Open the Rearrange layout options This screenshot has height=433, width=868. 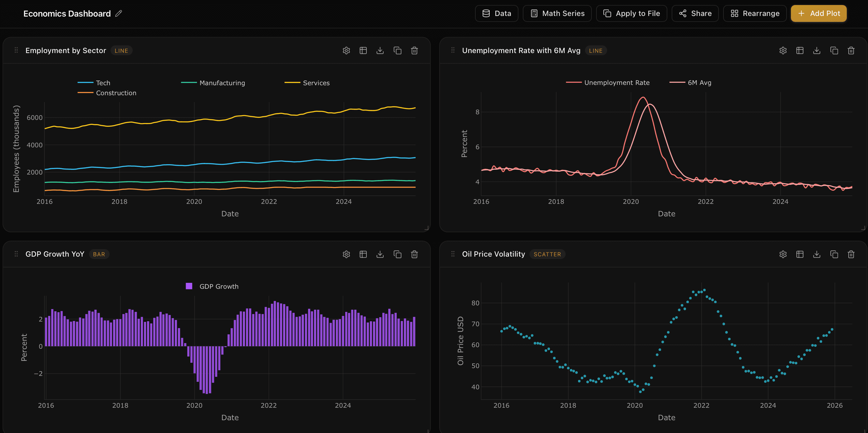755,13
